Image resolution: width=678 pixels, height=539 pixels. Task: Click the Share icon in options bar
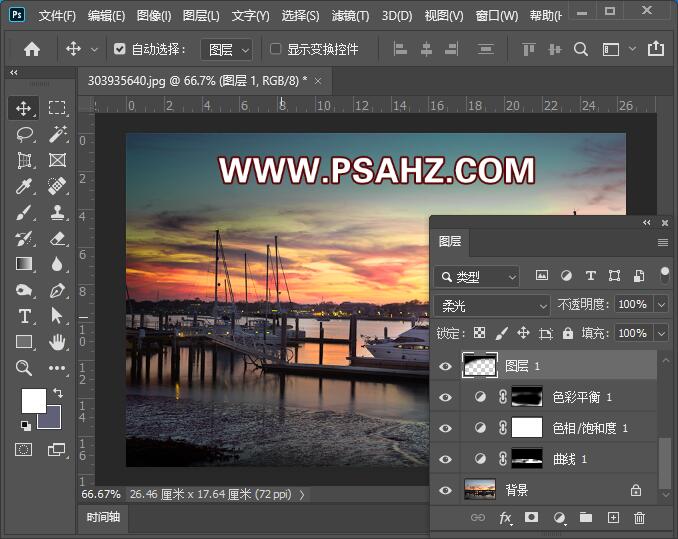coord(656,48)
